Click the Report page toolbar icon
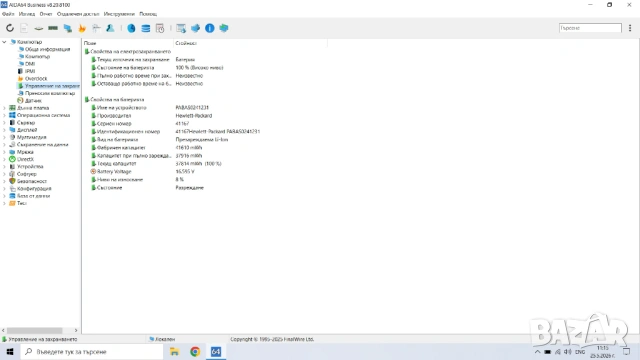This screenshot has width=640, height=360. (x=24, y=28)
